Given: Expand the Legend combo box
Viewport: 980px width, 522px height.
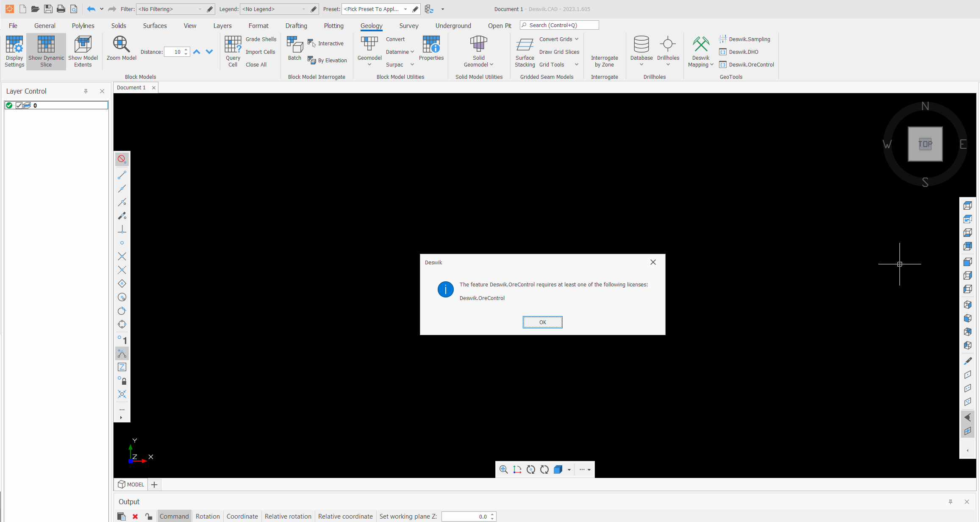Looking at the screenshot, I should [304, 9].
